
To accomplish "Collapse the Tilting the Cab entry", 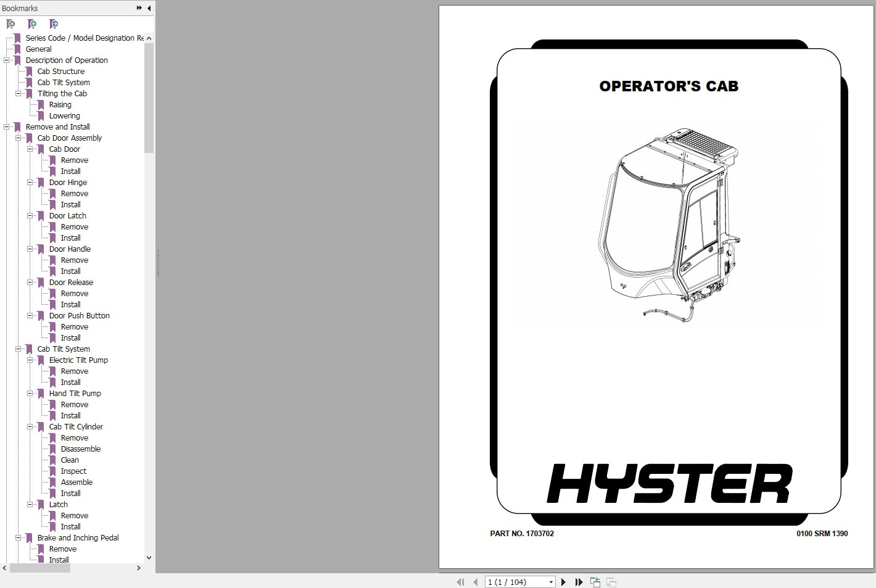I will tap(19, 93).
